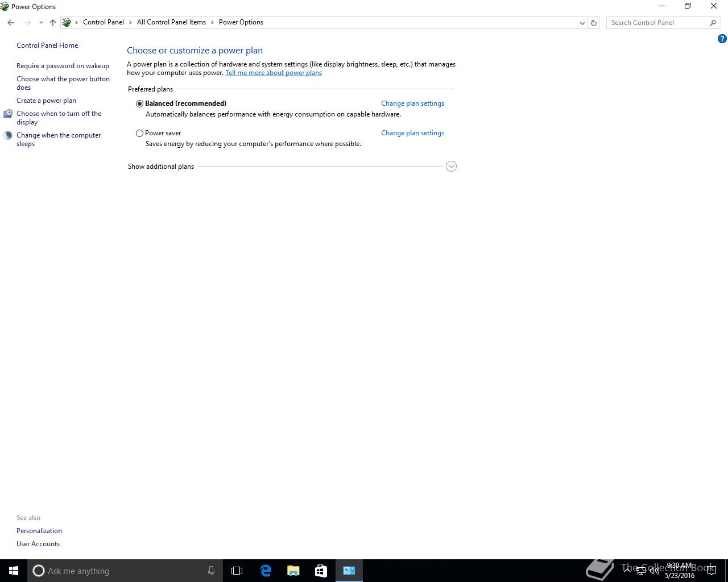The image size is (728, 582).
Task: Expand address bar history dropdown
Action: [x=582, y=23]
